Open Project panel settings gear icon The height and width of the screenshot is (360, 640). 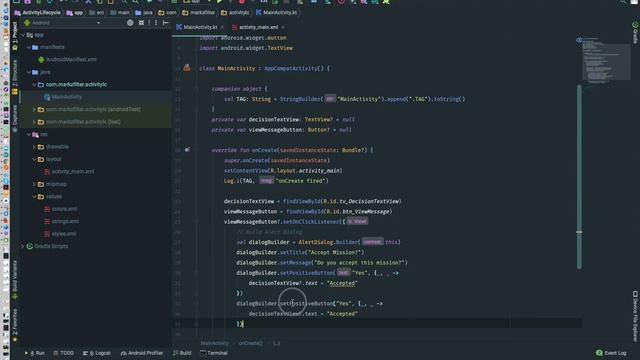[156, 23]
